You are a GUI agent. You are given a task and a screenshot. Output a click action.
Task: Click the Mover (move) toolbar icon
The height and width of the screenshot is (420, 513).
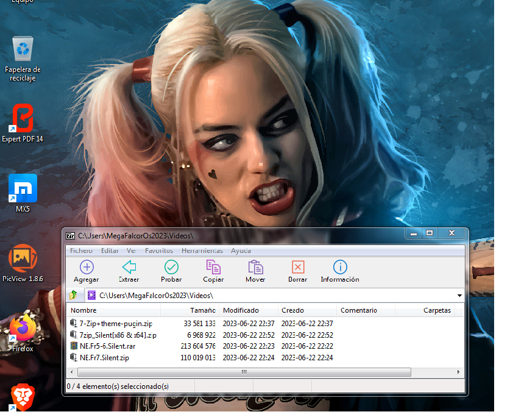(255, 267)
